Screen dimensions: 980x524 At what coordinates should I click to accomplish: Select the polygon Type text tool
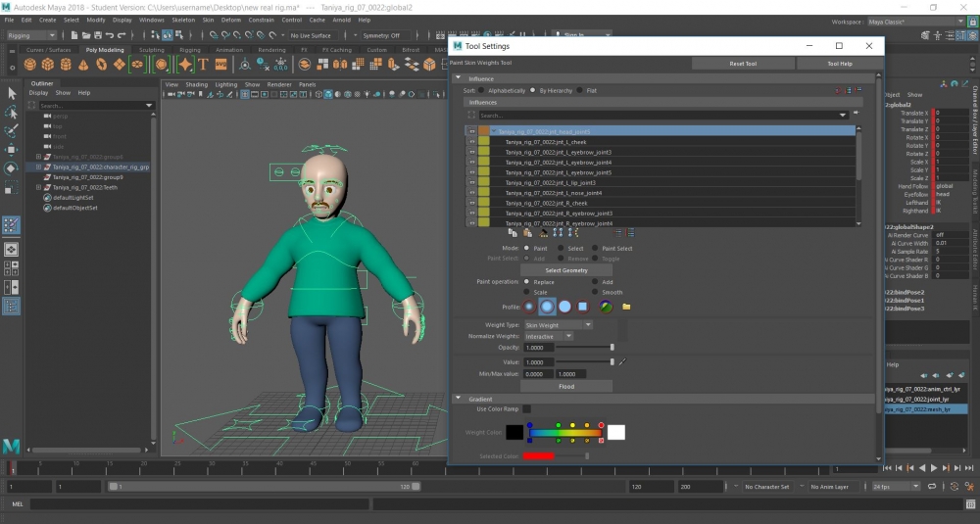click(x=204, y=65)
